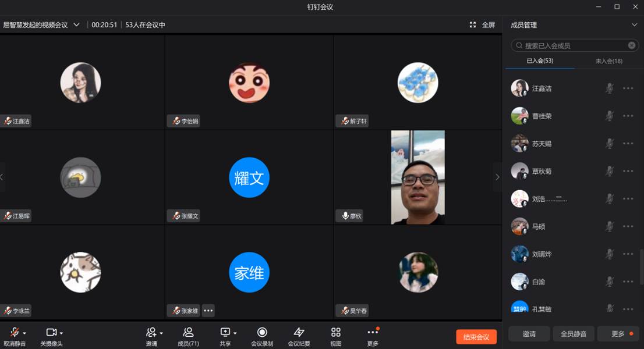Screen dimensions: 644x349
Task: Enter 全屏 fullscreen mode
Action: (482, 25)
